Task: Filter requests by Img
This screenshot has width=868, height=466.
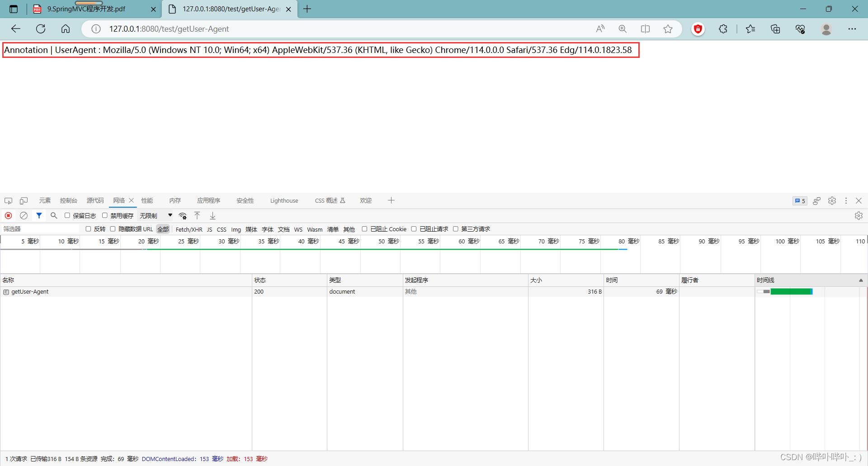Action: pyautogui.click(x=236, y=229)
